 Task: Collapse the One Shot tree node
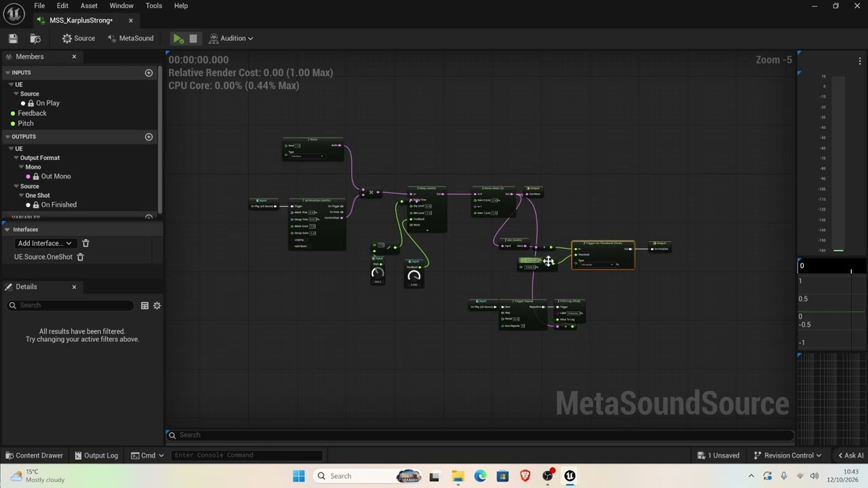[x=22, y=195]
